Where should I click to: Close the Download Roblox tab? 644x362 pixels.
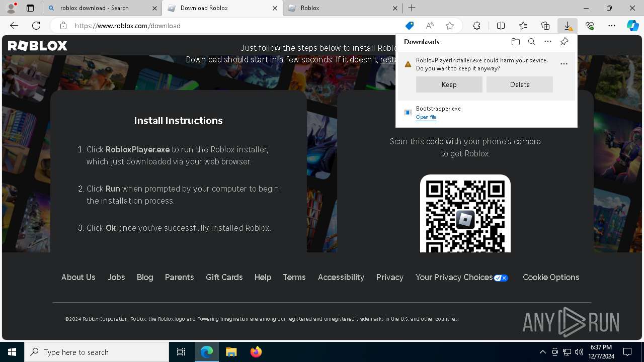[x=275, y=8]
